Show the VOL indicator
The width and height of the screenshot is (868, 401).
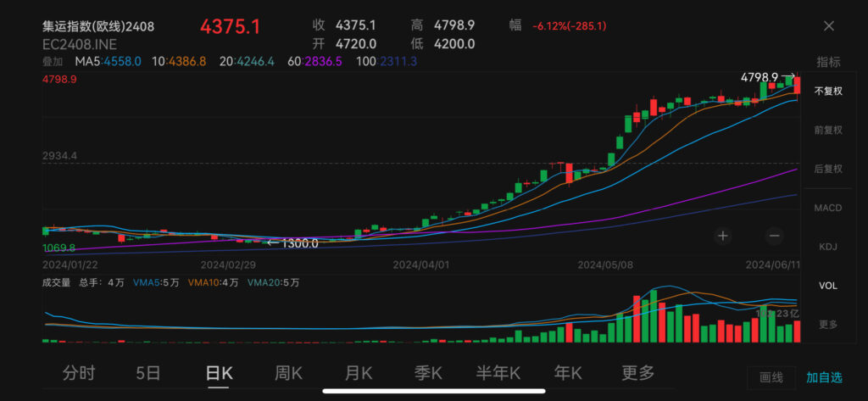click(x=828, y=286)
